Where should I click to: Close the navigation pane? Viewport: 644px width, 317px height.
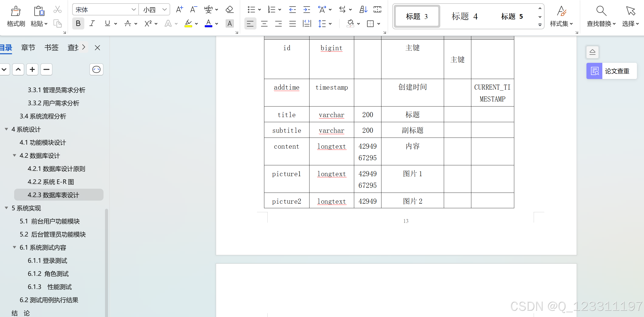coord(97,47)
